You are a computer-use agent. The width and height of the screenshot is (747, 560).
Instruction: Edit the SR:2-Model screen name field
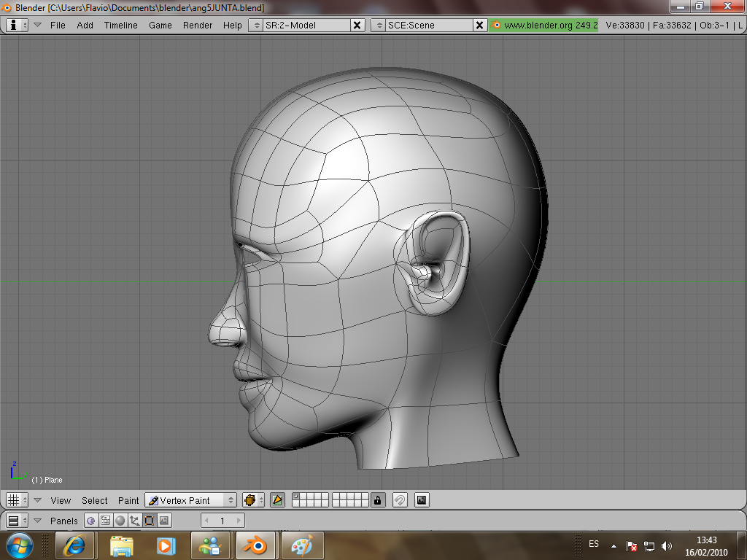pos(306,26)
